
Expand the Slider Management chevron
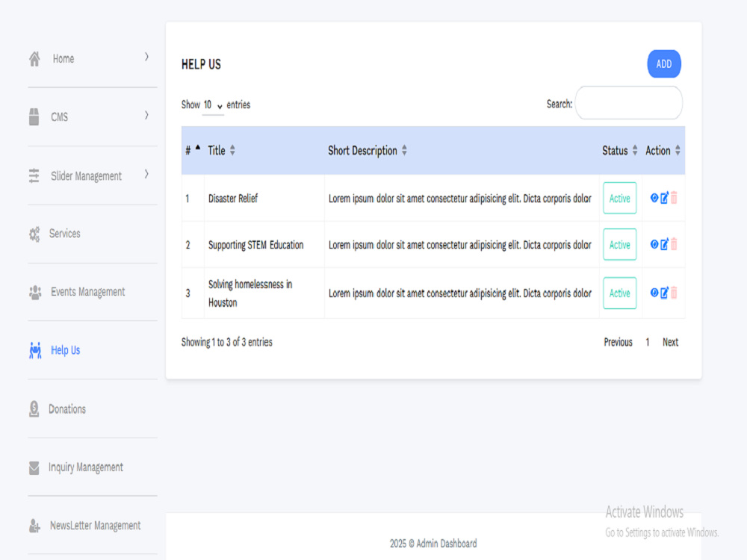coord(146,174)
